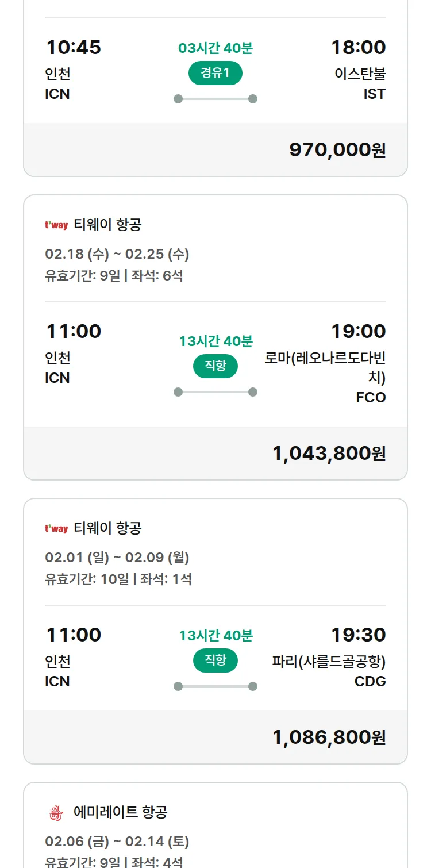Click the 경유1 stopover badge
The width and height of the screenshot is (431, 868).
coord(215,73)
